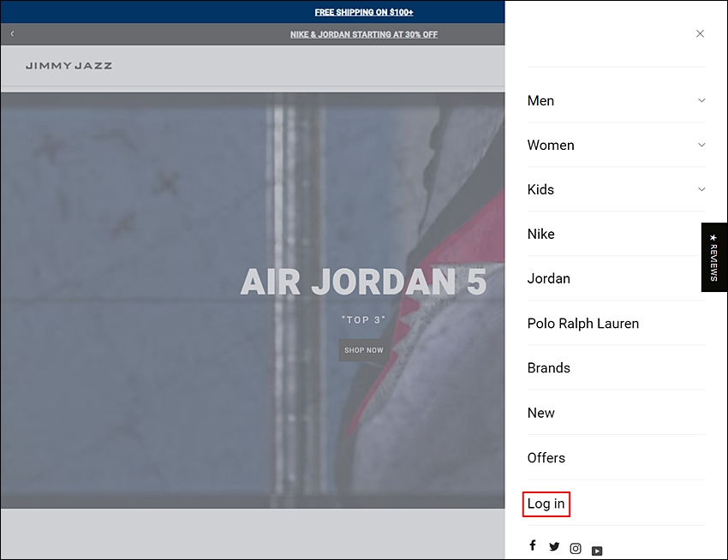Viewport: 728px width, 560px height.
Task: Expand the Kids submenu chevron
Action: tap(701, 189)
